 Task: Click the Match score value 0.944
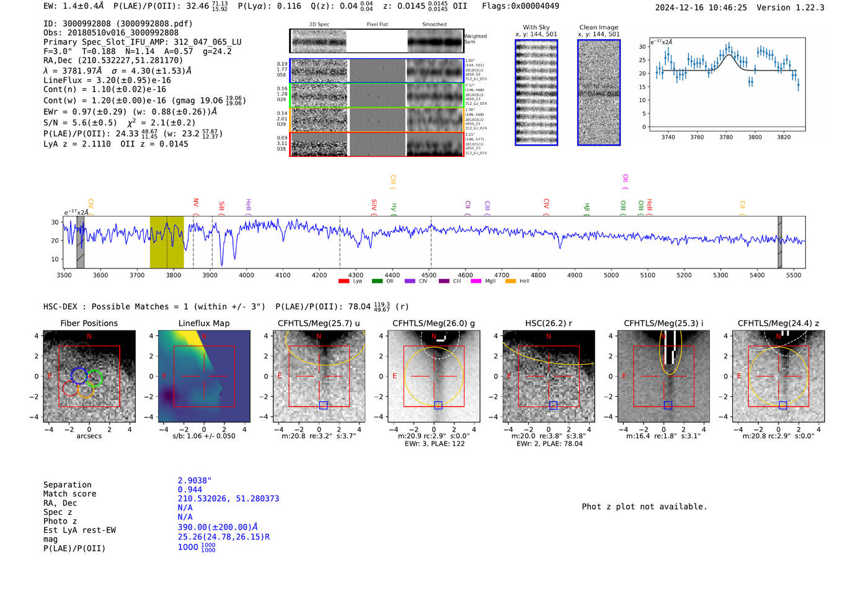190,490
